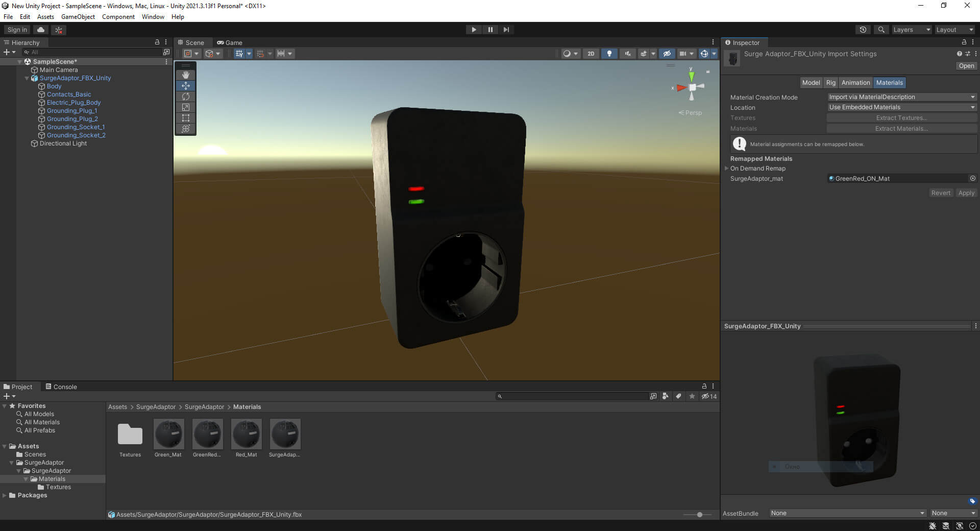This screenshot has width=980, height=531.
Task: Click the Open button in Inspector
Action: (966, 66)
